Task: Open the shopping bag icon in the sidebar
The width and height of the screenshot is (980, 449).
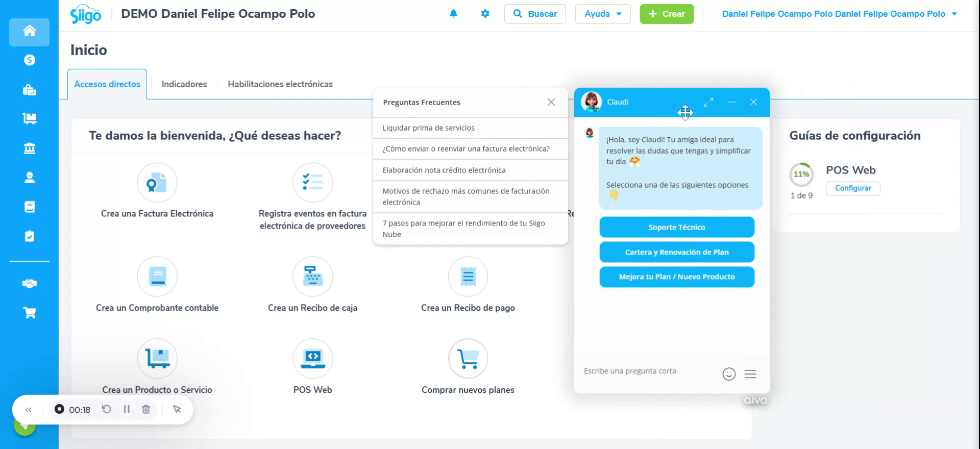Action: tap(29, 90)
